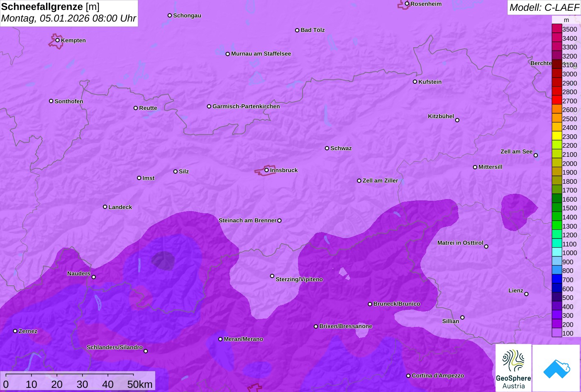Click the Modell: C-LAEF label
The width and height of the screenshot is (581, 392).
(x=544, y=7)
